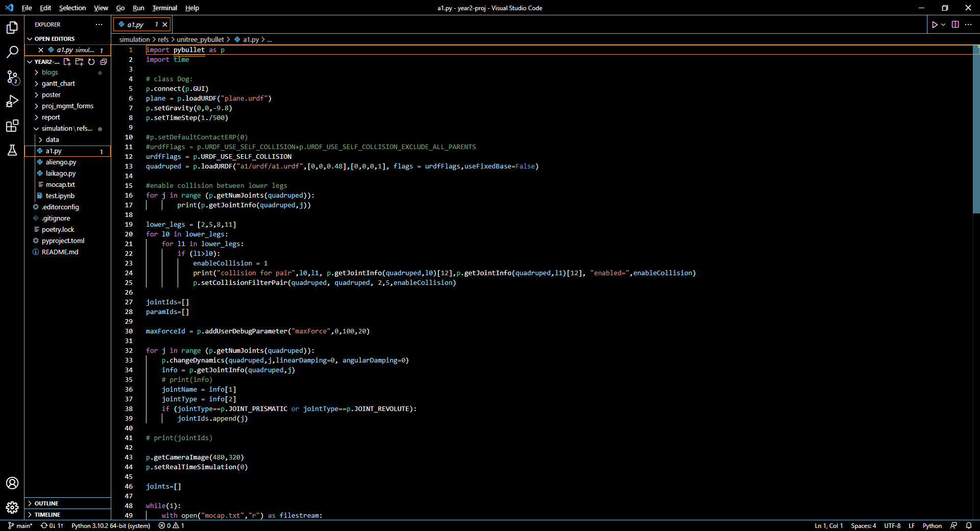Image resolution: width=980 pixels, height=531 pixels.
Task: Open laikago.py in the explorer
Action: click(x=67, y=174)
